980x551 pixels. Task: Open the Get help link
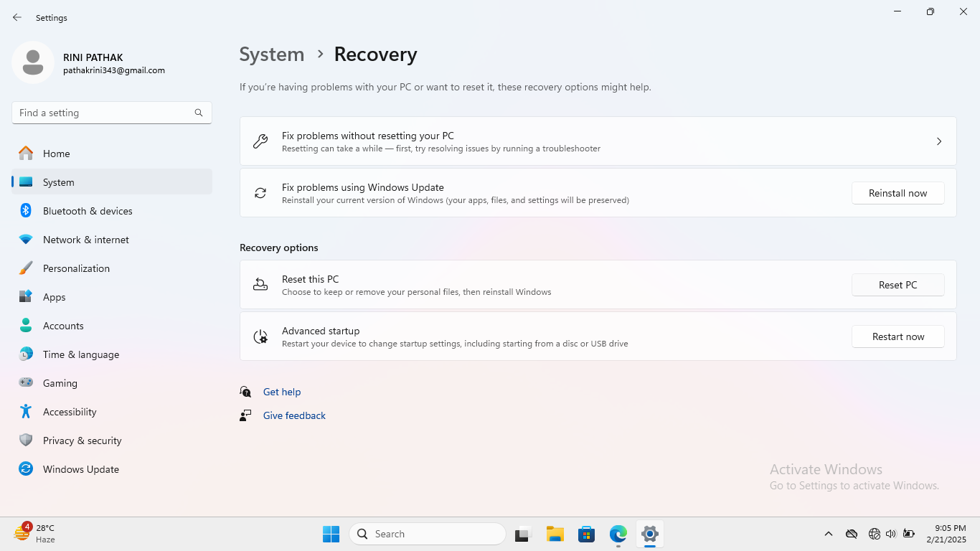click(x=281, y=392)
